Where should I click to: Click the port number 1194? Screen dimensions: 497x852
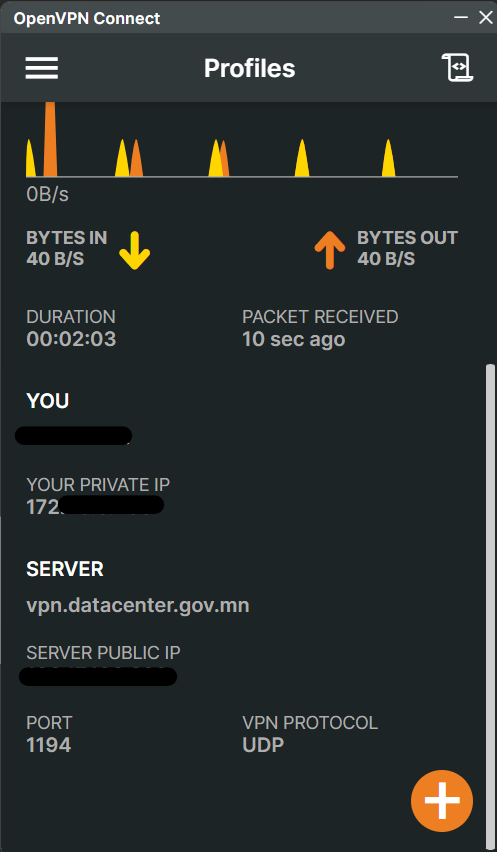(48, 745)
